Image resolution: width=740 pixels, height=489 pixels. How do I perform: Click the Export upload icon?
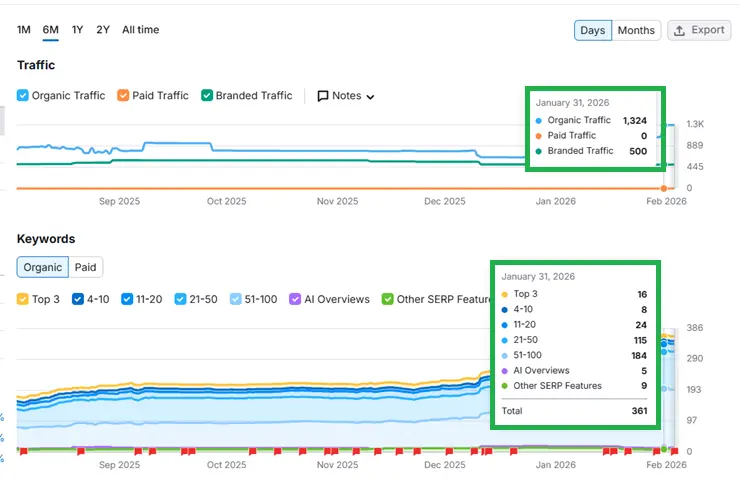[680, 30]
